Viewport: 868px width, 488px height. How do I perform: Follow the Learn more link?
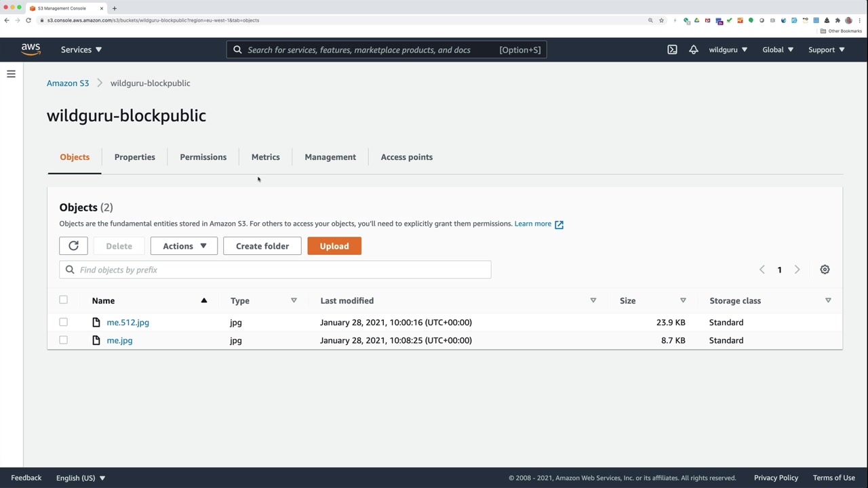(x=532, y=224)
